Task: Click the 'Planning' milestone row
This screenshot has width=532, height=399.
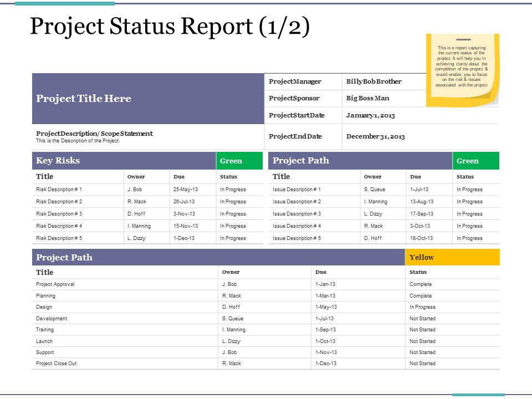Action: [266, 296]
